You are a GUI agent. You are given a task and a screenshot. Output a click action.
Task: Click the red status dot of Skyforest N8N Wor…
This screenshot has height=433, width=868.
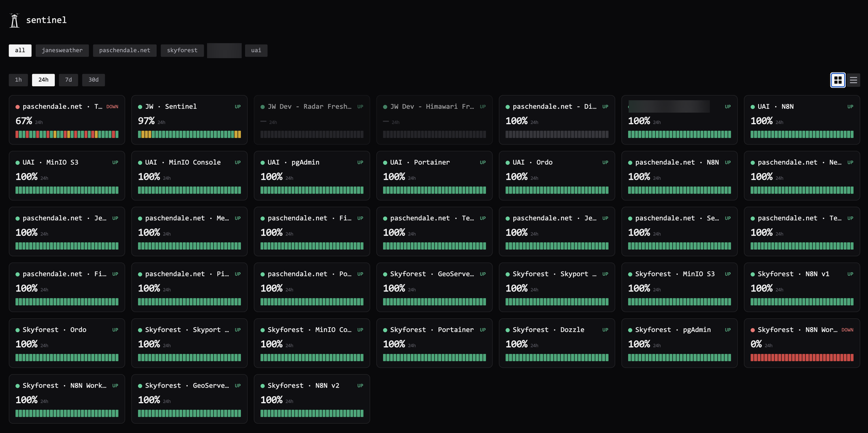[752, 330]
